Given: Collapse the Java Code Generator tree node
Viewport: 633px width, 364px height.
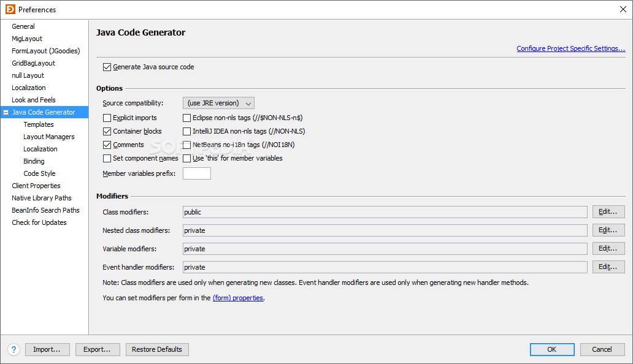Looking at the screenshot, I should [x=6, y=113].
